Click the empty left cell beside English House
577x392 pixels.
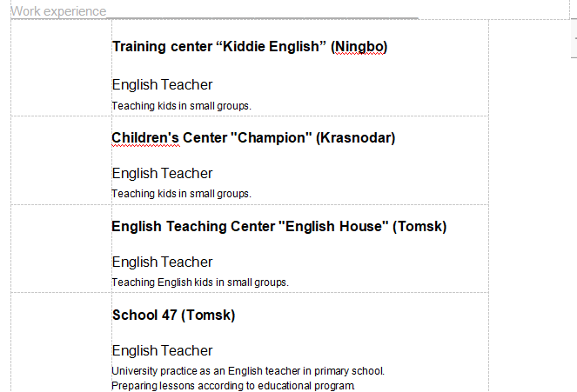coord(62,249)
